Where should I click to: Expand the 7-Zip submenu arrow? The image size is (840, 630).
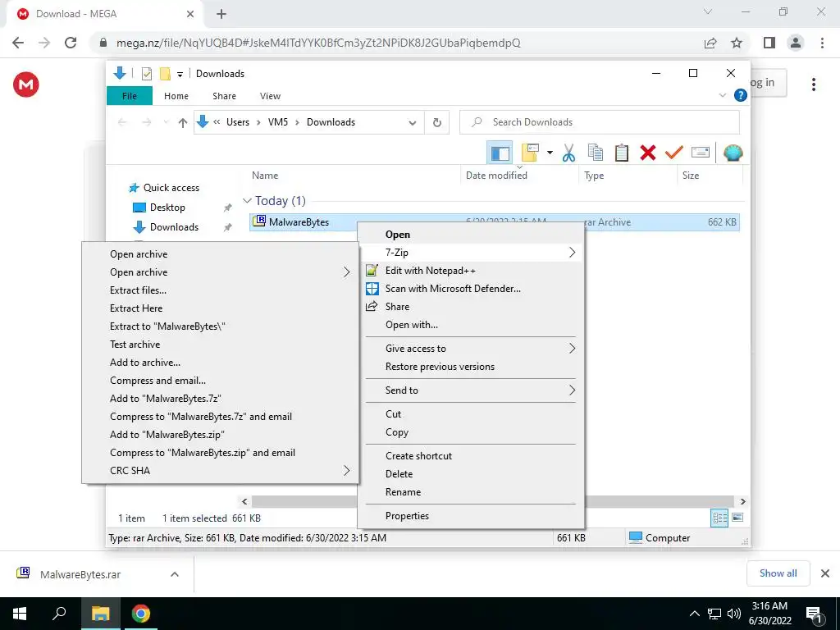(x=572, y=253)
